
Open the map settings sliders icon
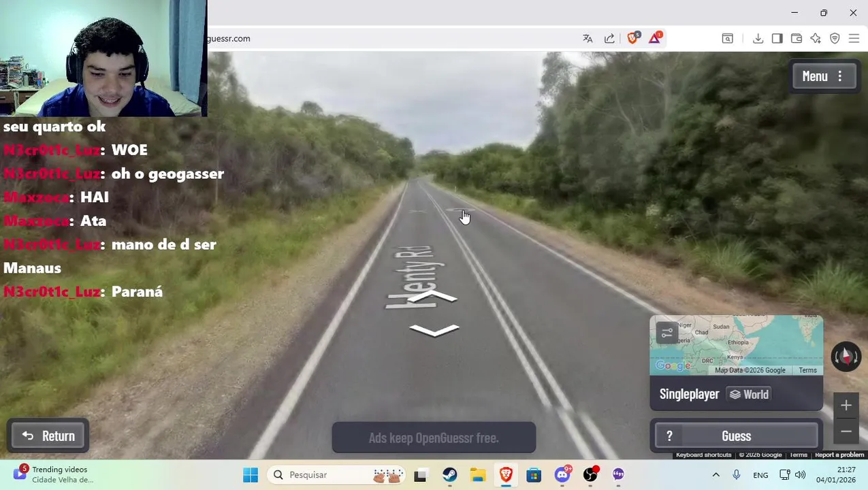[667, 333]
